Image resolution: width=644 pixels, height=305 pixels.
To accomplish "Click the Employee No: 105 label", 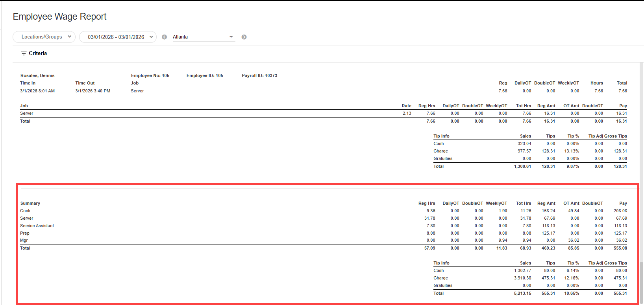I will point(150,75).
